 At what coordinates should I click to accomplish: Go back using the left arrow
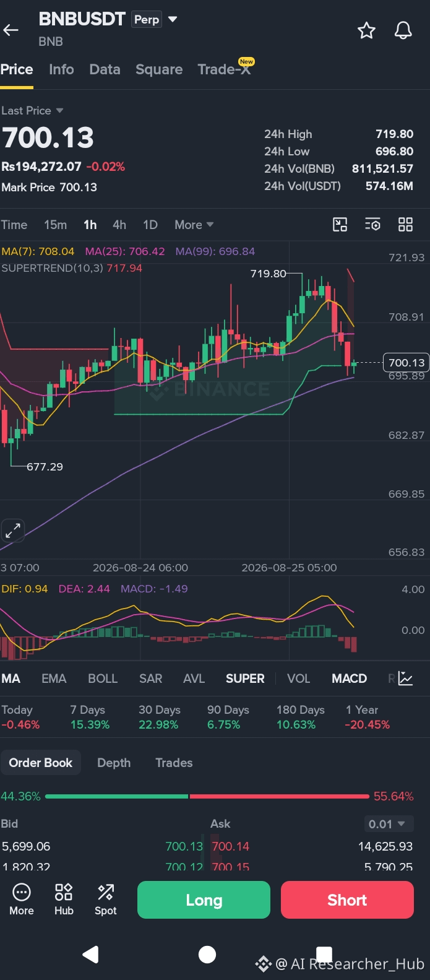[11, 30]
